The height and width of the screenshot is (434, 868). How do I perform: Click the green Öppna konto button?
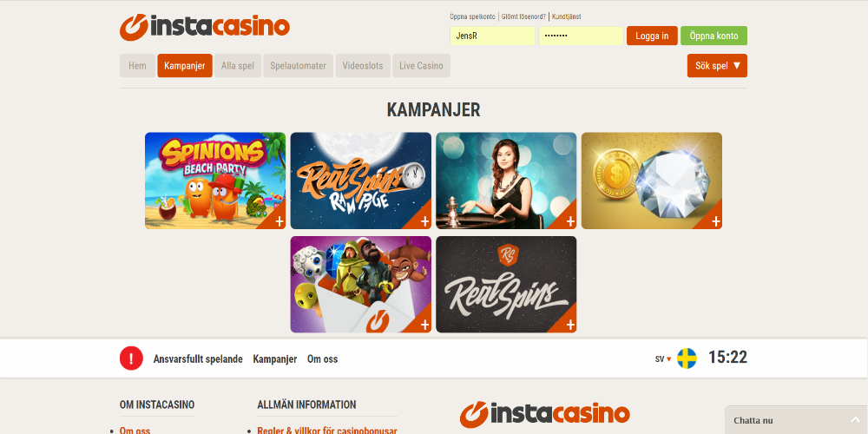[x=713, y=36]
